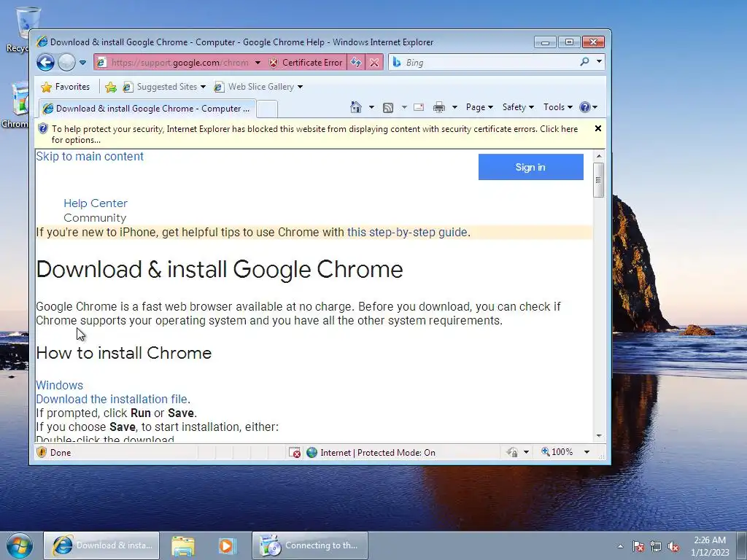Stop loading with the red X icon
Screen dimensions: 747x560
coord(374,63)
